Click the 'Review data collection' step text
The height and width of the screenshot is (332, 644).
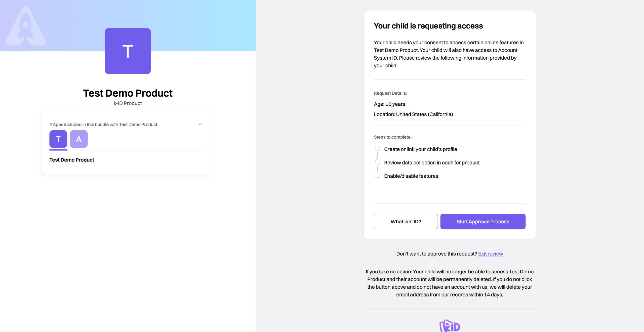(432, 163)
